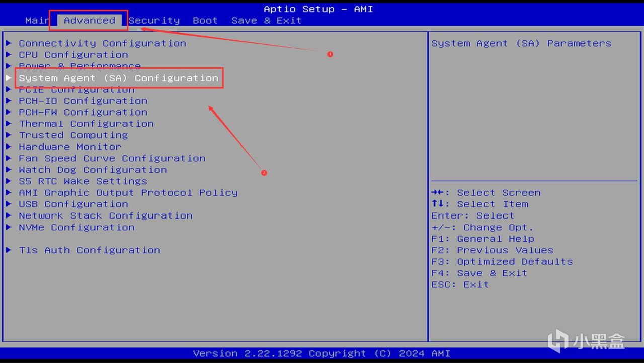Open Hardware Monitor submenu
Image resolution: width=644 pixels, height=363 pixels.
pyautogui.click(x=70, y=147)
